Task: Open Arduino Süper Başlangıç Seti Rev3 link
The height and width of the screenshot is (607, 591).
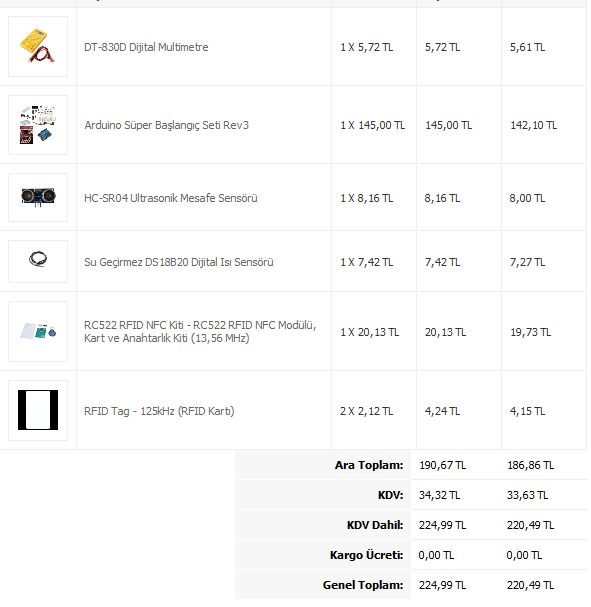Action: coord(166,125)
